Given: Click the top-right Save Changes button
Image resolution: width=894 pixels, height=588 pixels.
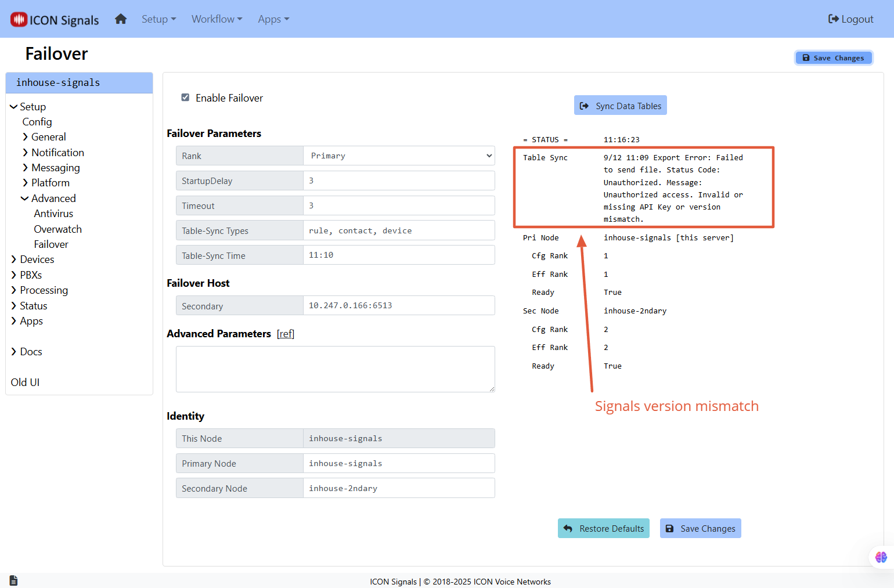Looking at the screenshot, I should click(833, 58).
